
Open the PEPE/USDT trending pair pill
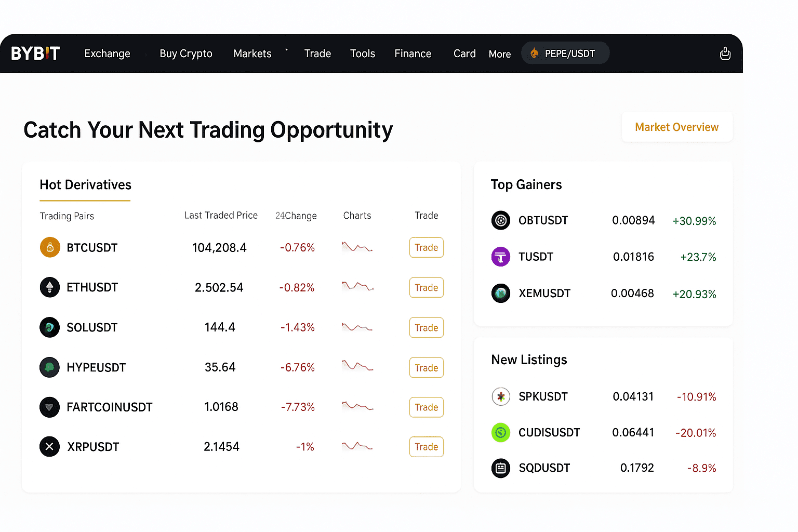[x=565, y=54]
